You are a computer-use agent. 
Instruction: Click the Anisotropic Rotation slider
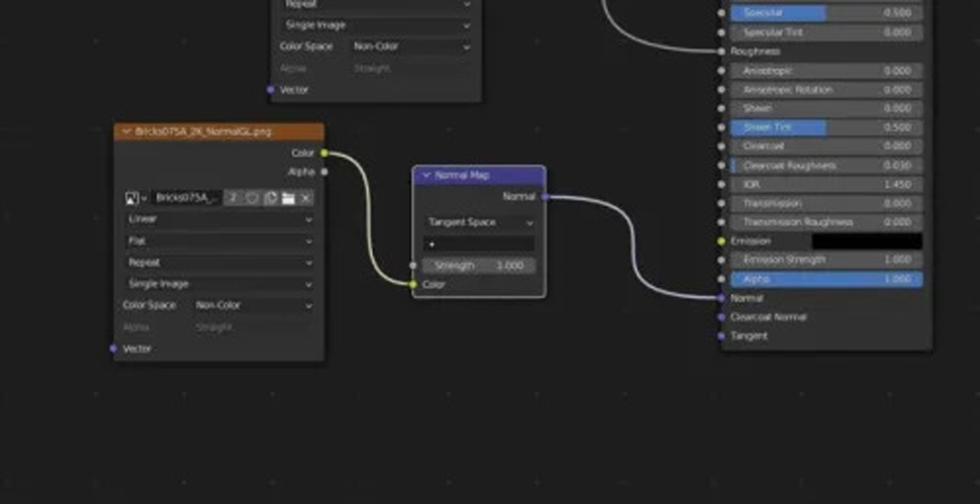[x=827, y=90]
